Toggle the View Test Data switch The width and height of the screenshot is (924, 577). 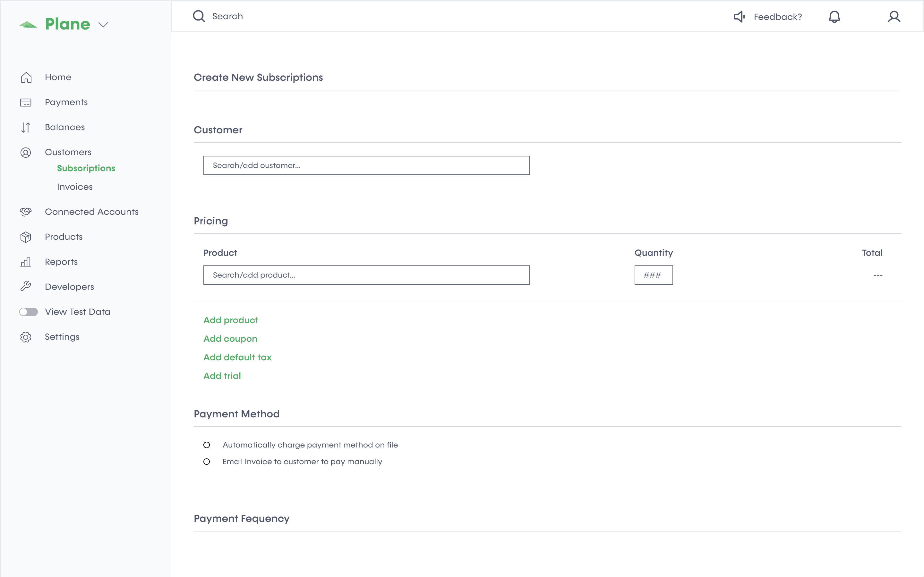click(x=29, y=312)
